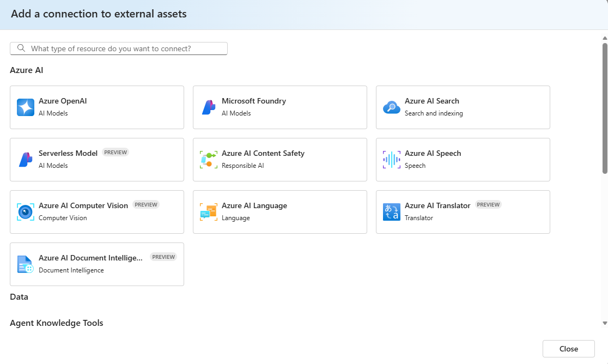Image resolution: width=608 pixels, height=364 pixels.
Task: Click PREVIEW badge on Azure AI Translator
Action: (x=488, y=205)
